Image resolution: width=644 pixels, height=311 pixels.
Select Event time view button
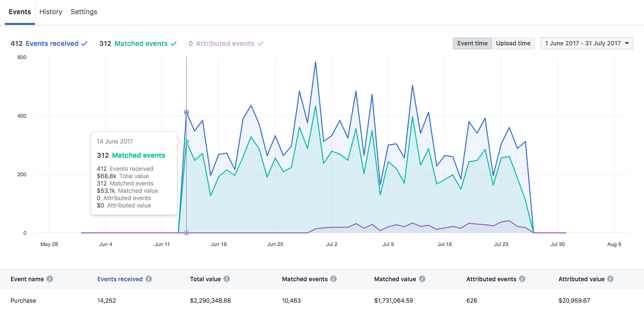click(x=472, y=43)
